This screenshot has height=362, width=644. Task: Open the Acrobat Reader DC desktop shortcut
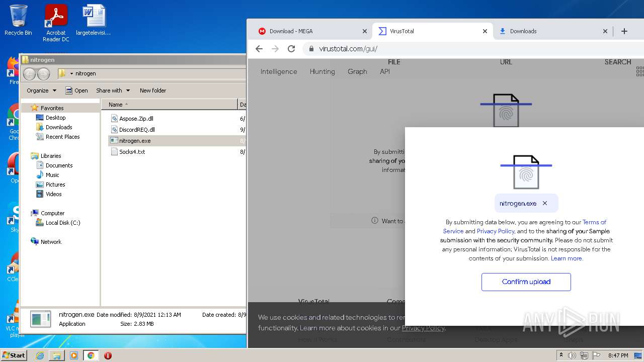tap(56, 23)
